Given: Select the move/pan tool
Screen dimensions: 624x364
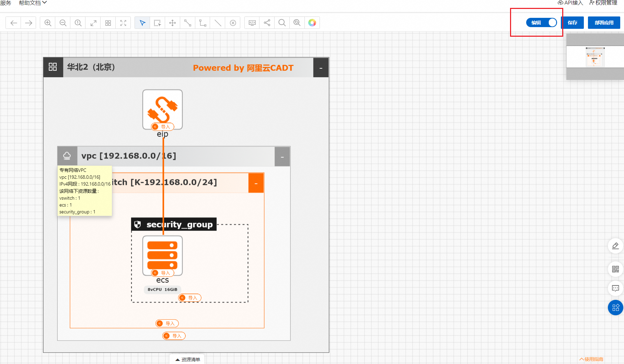Looking at the screenshot, I should pos(173,23).
